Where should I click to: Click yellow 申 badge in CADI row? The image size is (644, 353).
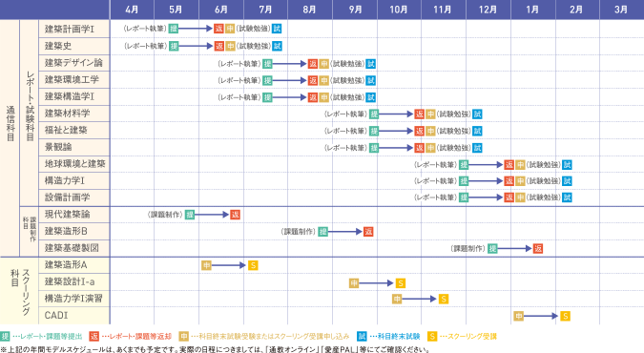519,316
